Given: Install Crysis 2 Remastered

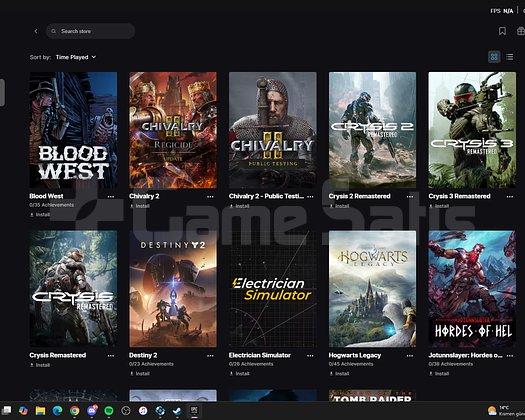Looking at the screenshot, I should coord(339,206).
